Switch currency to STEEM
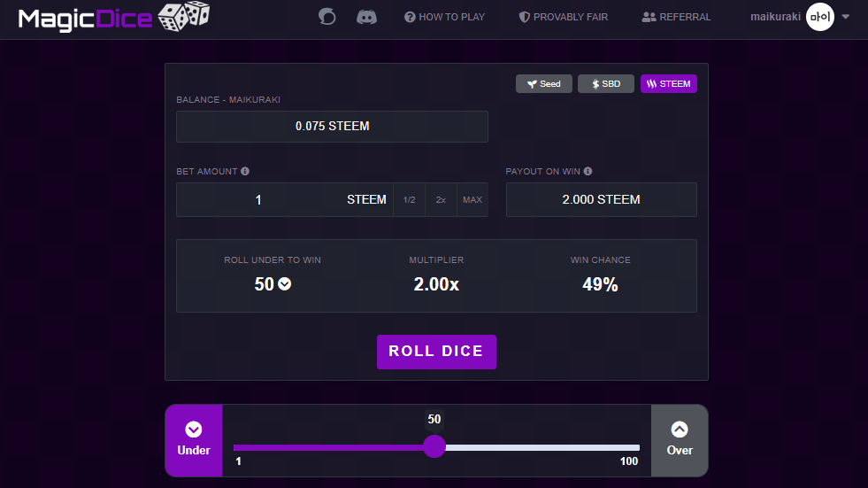Screen dimensions: 868x488 tap(669, 83)
